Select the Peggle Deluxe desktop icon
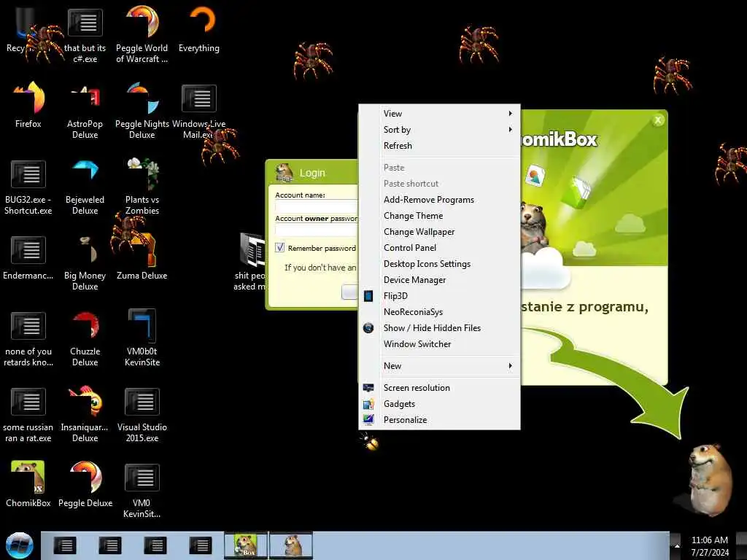The width and height of the screenshot is (747, 560). coord(85,483)
